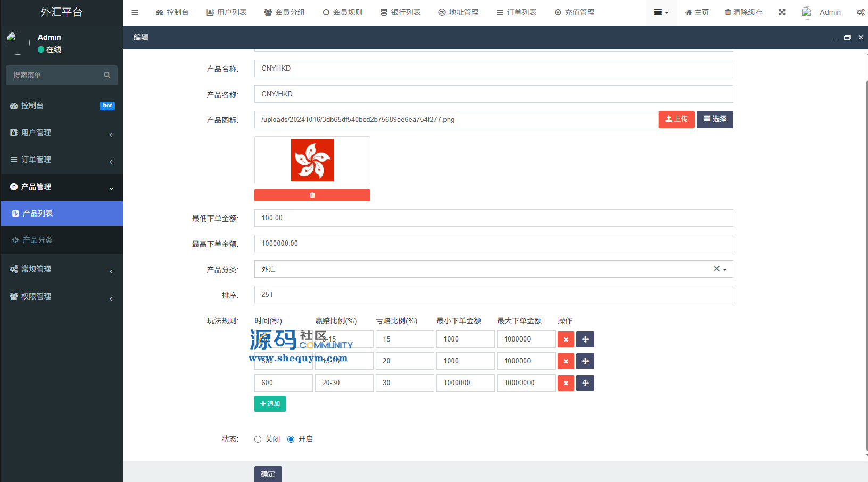This screenshot has height=482, width=868.
Task: Remove the first rule row with red X
Action: point(566,339)
